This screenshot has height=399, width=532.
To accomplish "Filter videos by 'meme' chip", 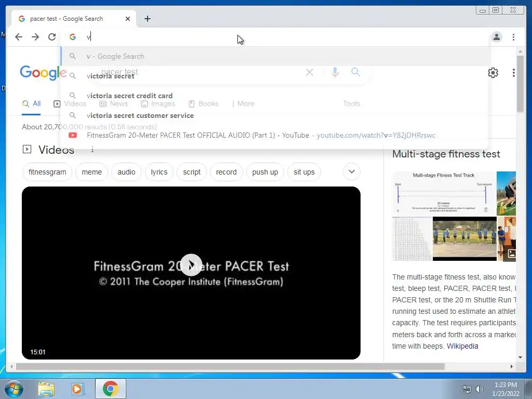I will [x=91, y=172].
